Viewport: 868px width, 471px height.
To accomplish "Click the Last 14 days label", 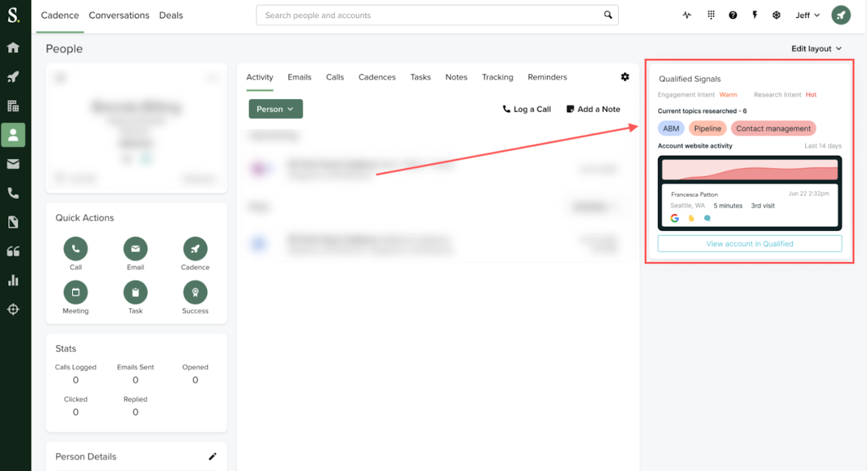I will (823, 146).
